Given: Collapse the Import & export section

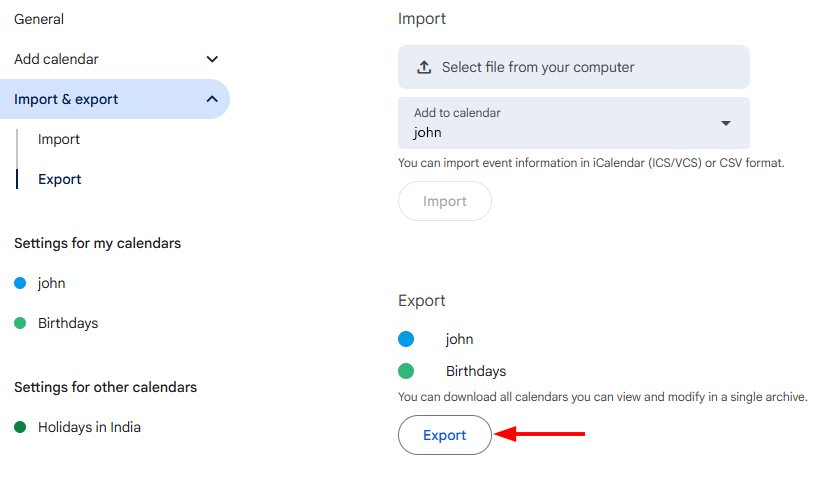Looking at the screenshot, I should point(211,99).
